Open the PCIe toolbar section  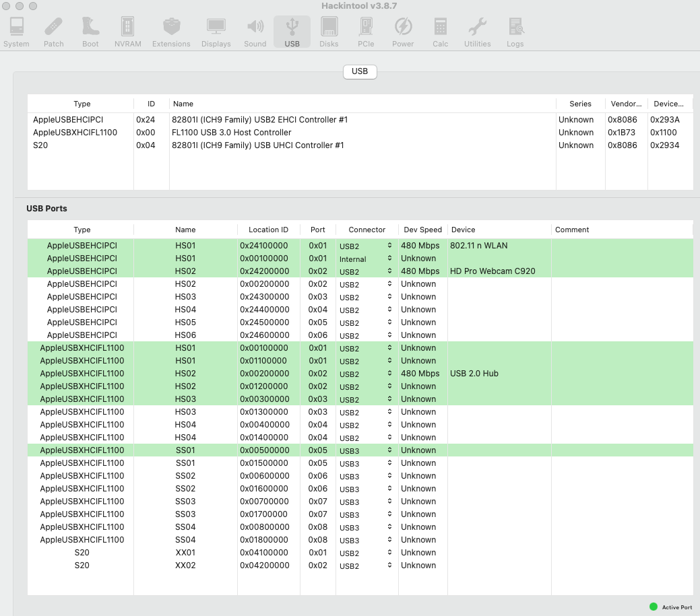[366, 32]
